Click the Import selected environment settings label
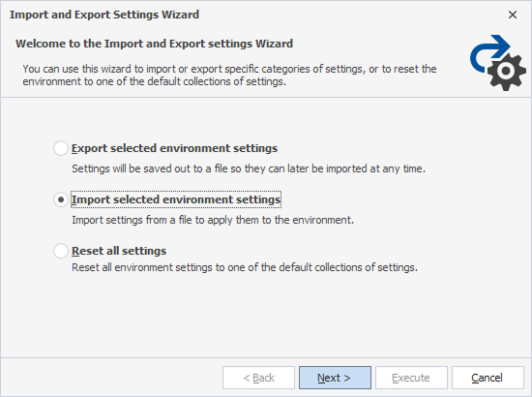The image size is (532, 397). coord(176,199)
